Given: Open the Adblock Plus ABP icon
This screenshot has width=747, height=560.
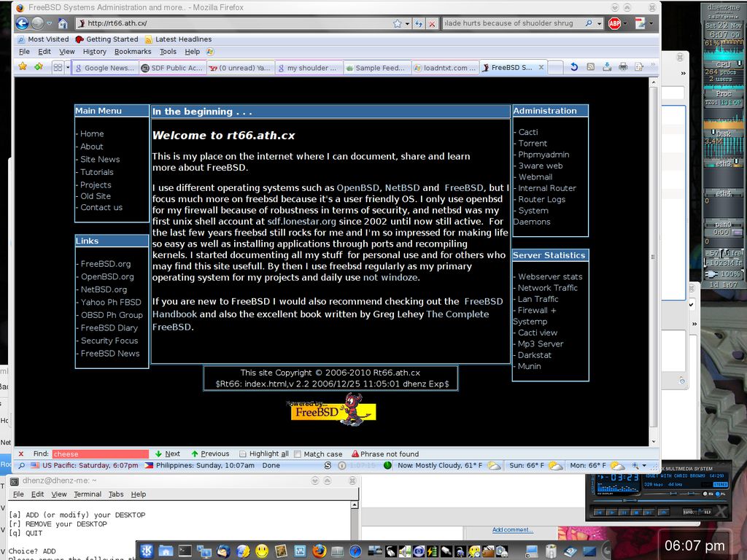Looking at the screenshot, I should 614,23.
